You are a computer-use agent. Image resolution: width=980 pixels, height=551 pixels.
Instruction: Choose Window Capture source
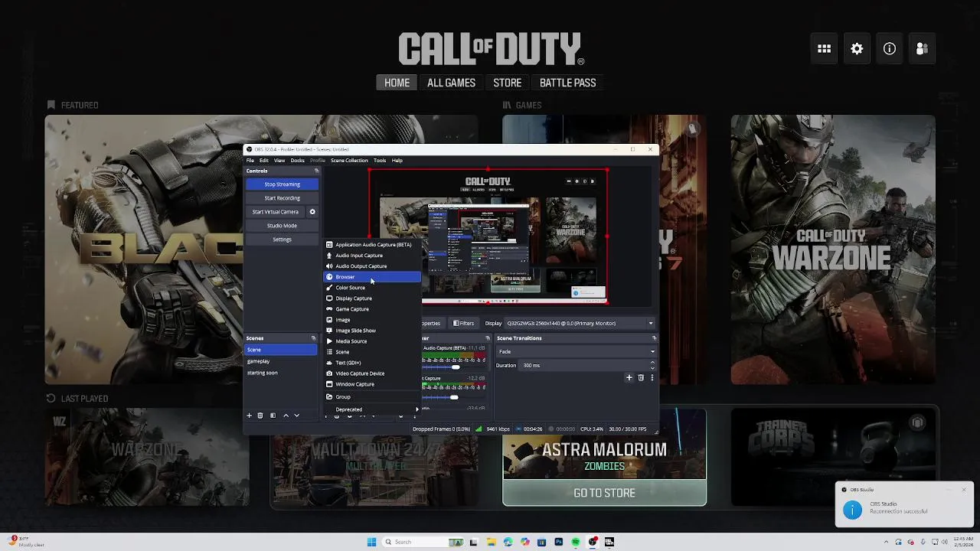coord(373,384)
